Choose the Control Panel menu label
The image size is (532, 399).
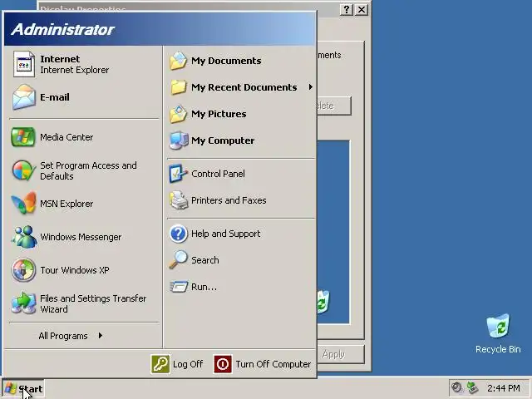(x=218, y=174)
